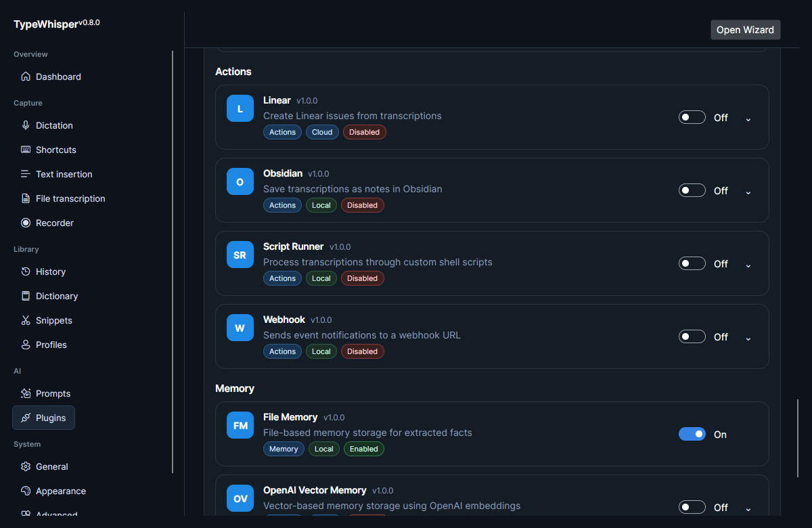Open the Prompts page

pos(45,393)
